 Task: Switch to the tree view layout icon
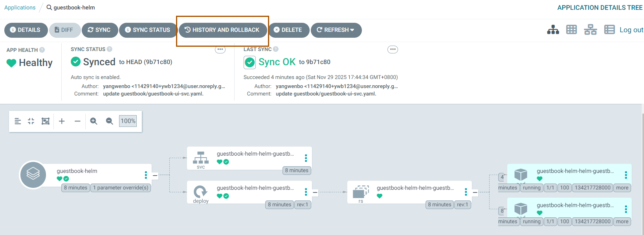pyautogui.click(x=553, y=30)
